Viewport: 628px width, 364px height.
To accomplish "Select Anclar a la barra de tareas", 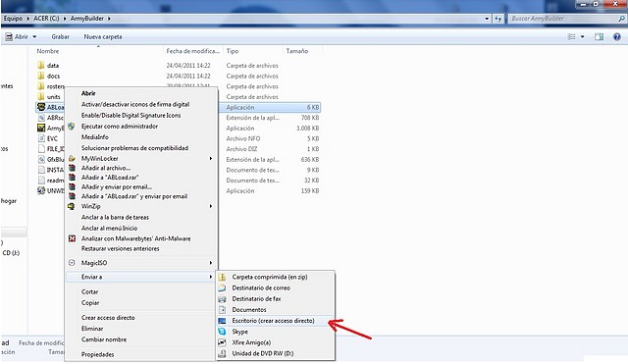I will tap(115, 217).
